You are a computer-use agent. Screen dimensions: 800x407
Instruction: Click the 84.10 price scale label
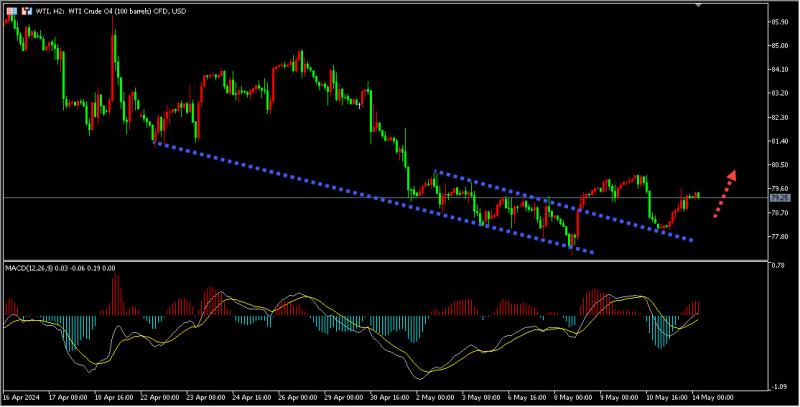coord(781,69)
